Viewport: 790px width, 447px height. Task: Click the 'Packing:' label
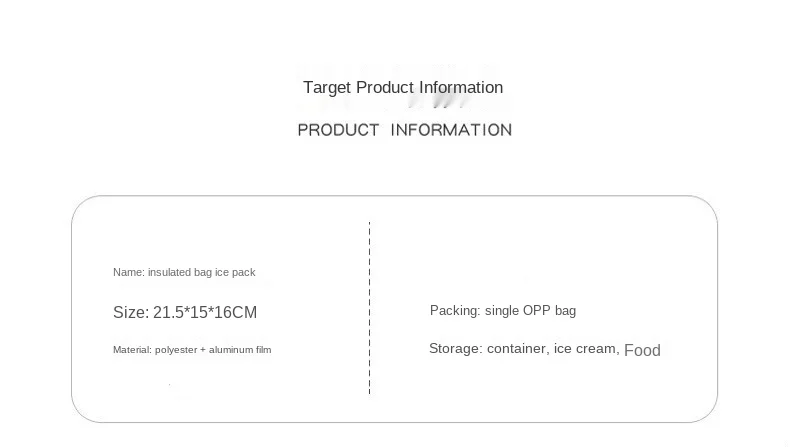[x=455, y=310]
